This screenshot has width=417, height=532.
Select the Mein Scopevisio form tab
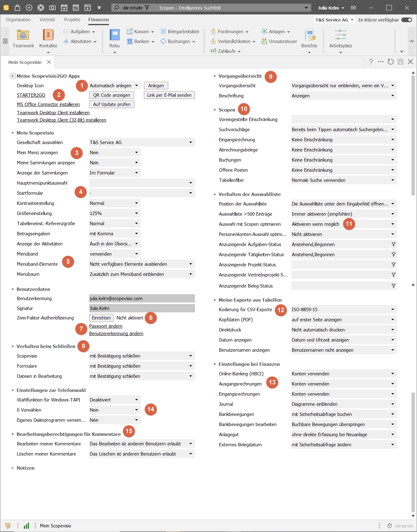pyautogui.click(x=25, y=62)
